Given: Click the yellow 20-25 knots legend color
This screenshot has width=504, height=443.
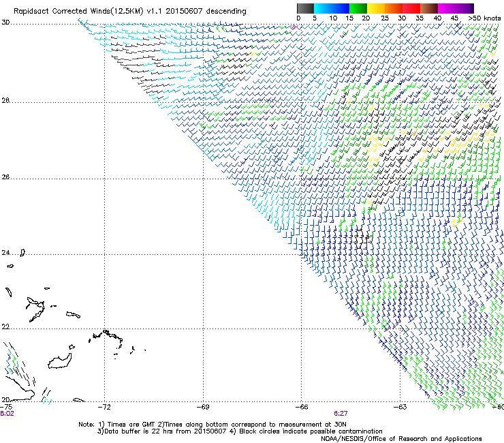Looking at the screenshot, I should pyautogui.click(x=376, y=8).
